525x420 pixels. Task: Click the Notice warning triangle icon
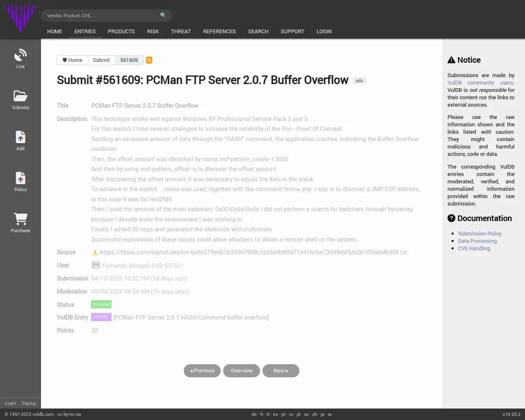(x=452, y=60)
